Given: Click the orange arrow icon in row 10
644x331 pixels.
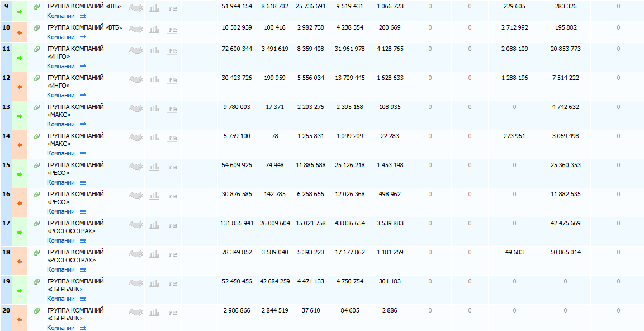Looking at the screenshot, I should point(20,33).
